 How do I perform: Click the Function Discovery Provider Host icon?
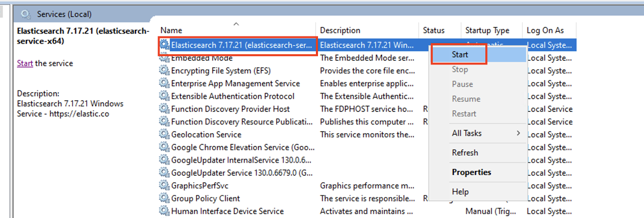coord(164,109)
